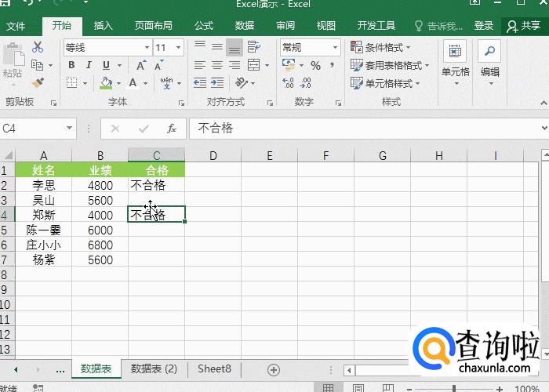Viewport: 549px width, 392px height.
Task: Open the Name Box dropdown
Action: pyautogui.click(x=70, y=128)
